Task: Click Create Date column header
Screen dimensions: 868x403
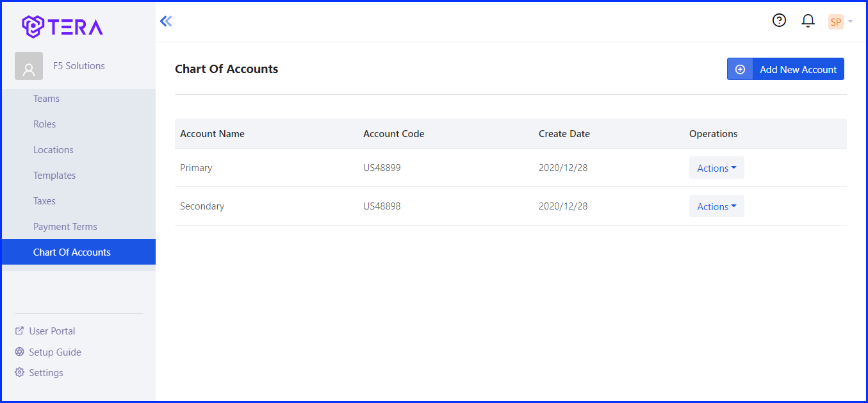Action: 564,134
